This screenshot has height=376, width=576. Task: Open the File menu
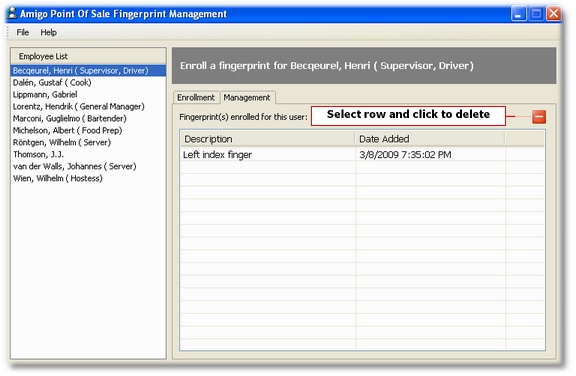(x=22, y=32)
